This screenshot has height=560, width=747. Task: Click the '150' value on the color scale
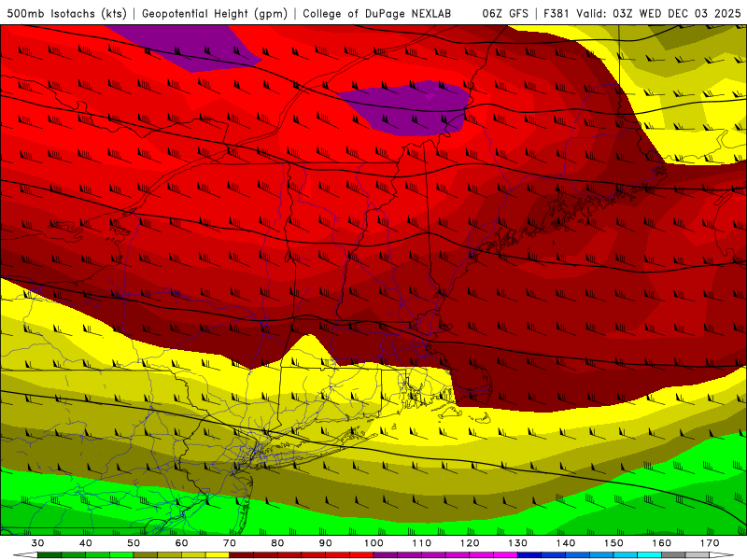click(x=613, y=543)
